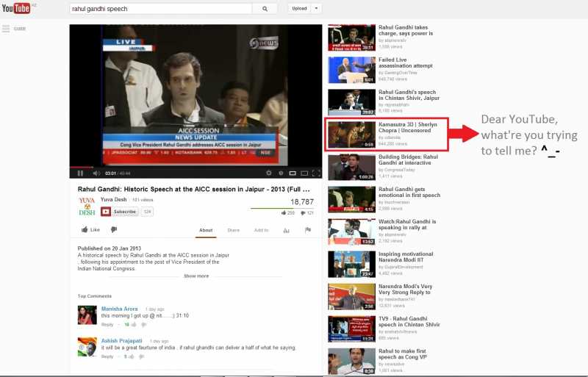Open the player settings gear
Screen dimensions: 588x377
(x=268, y=173)
